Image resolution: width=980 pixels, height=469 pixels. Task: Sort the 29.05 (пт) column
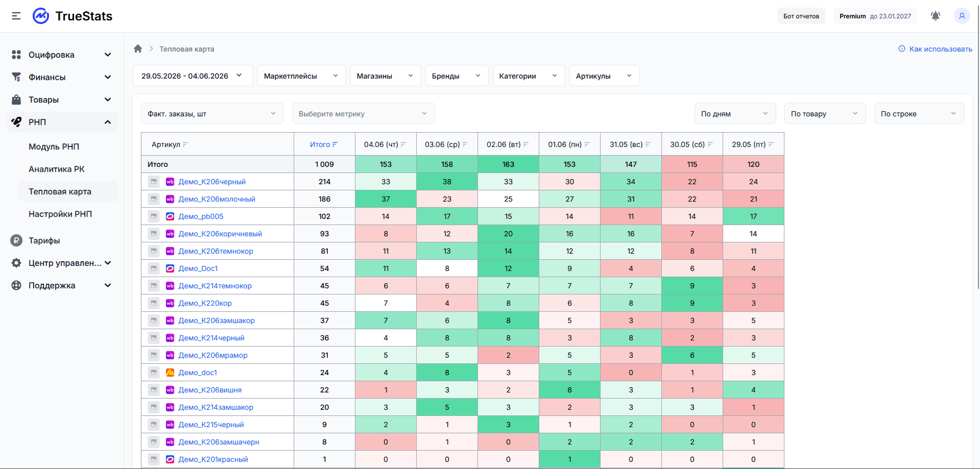(x=771, y=144)
